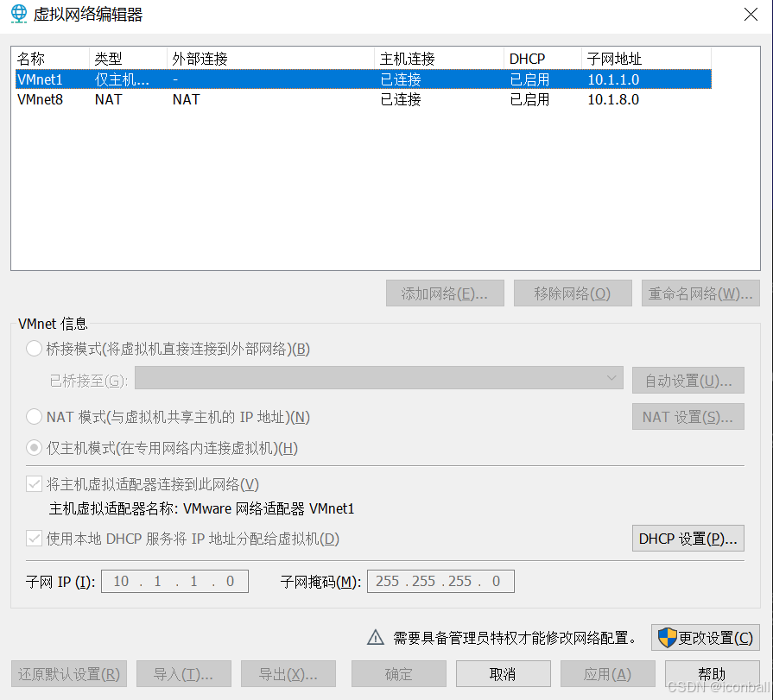Click the 应用(A) button

tap(607, 674)
